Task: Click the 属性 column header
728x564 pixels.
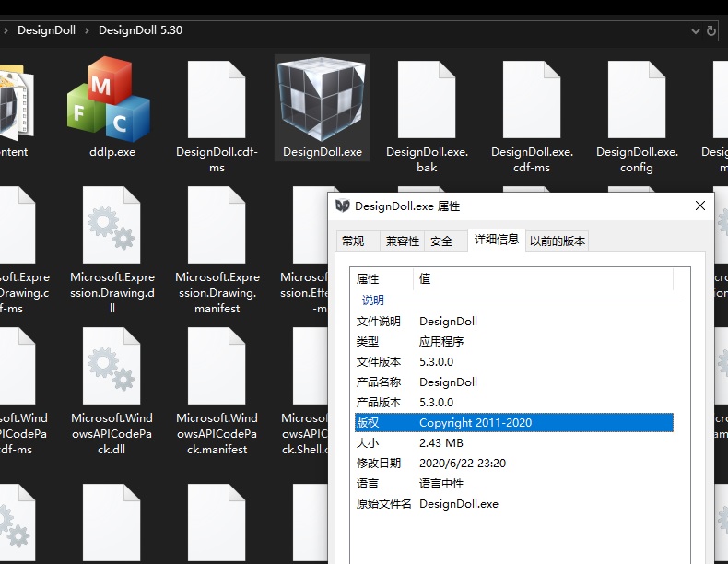Action: [382, 278]
